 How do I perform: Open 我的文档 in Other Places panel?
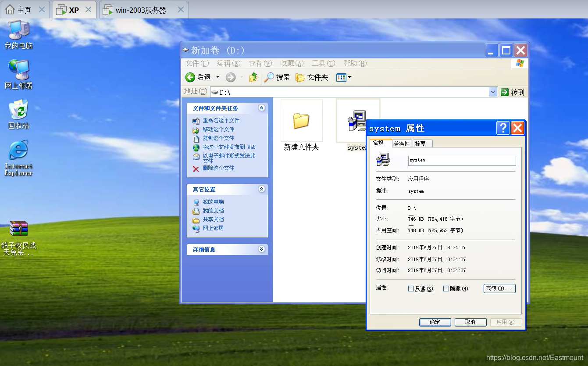213,211
